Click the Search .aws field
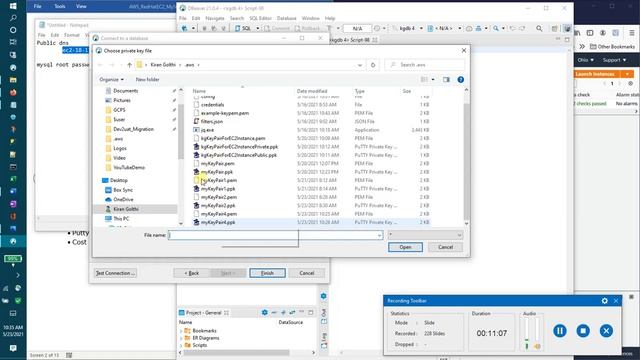The height and width of the screenshot is (360, 640). coord(424,65)
